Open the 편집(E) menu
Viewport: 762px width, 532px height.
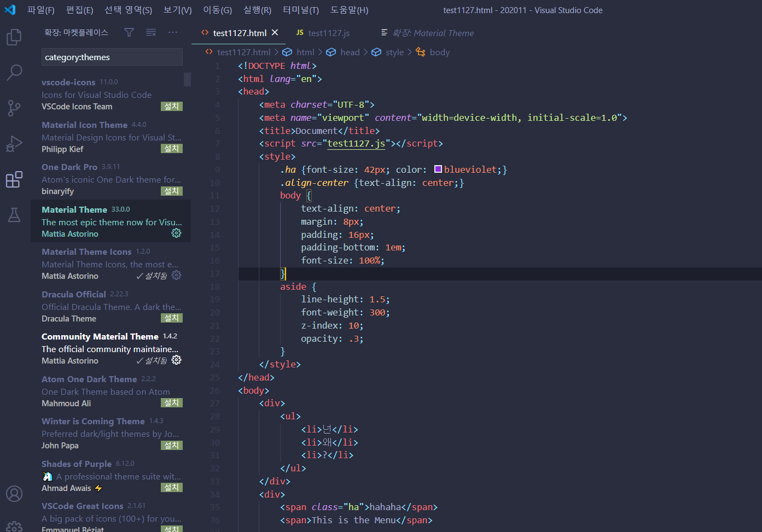pos(80,10)
